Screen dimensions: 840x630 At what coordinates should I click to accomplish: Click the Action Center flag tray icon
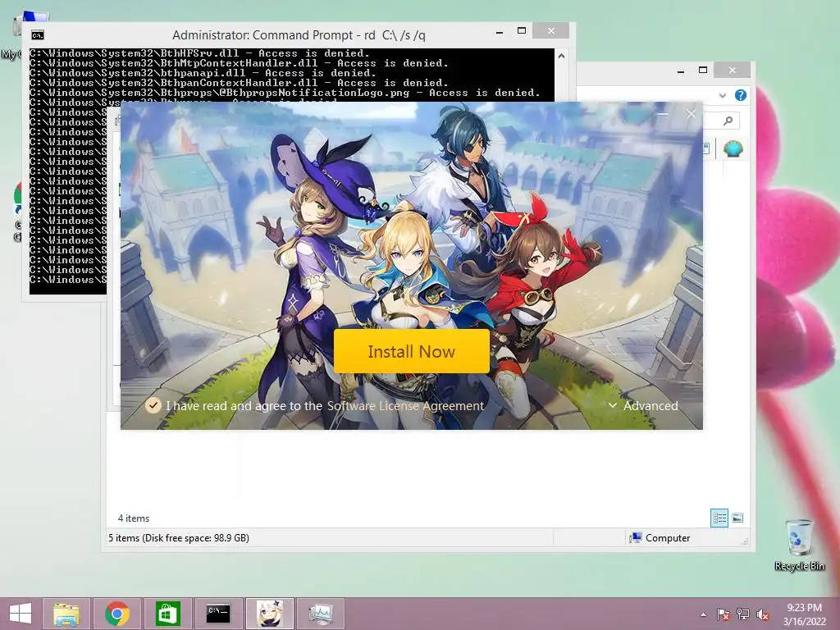724,614
